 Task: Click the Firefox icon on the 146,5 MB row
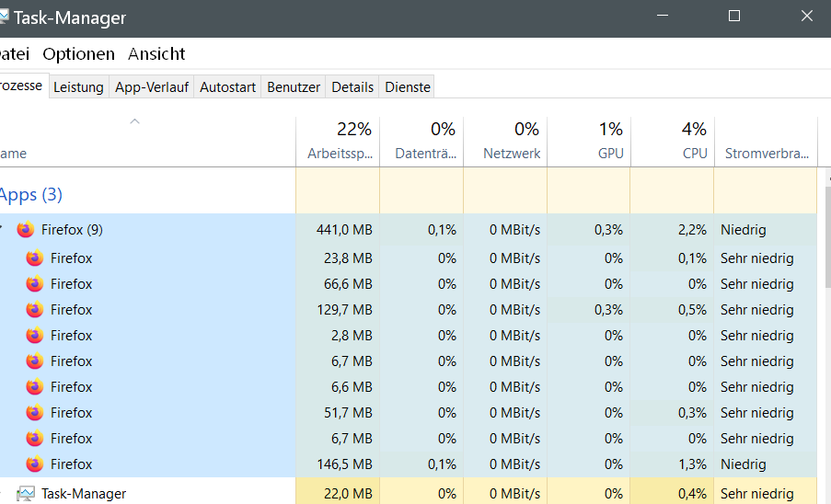pos(35,464)
